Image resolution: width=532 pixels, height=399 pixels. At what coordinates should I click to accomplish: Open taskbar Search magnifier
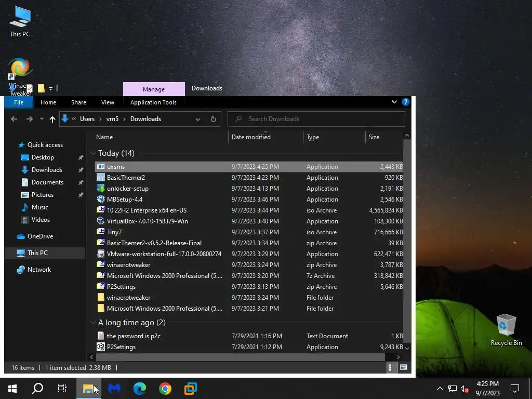[37, 389]
